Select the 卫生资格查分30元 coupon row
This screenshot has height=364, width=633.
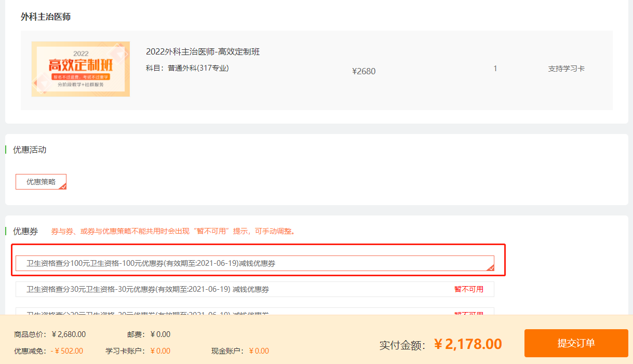[234, 289]
